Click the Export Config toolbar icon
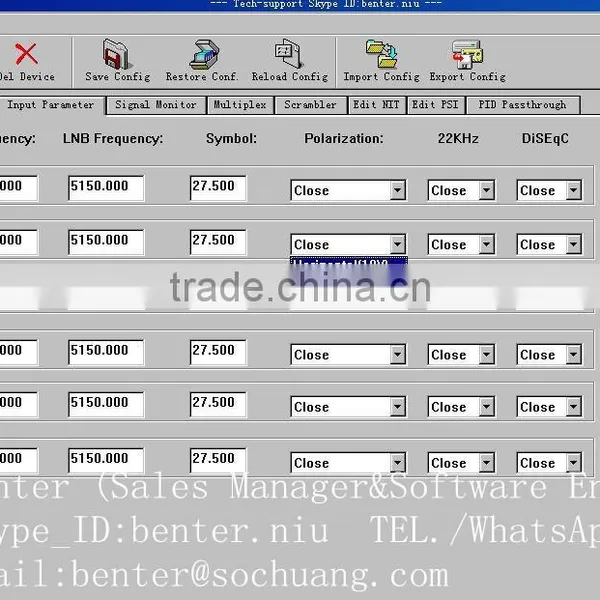The image size is (600, 600). click(x=467, y=55)
